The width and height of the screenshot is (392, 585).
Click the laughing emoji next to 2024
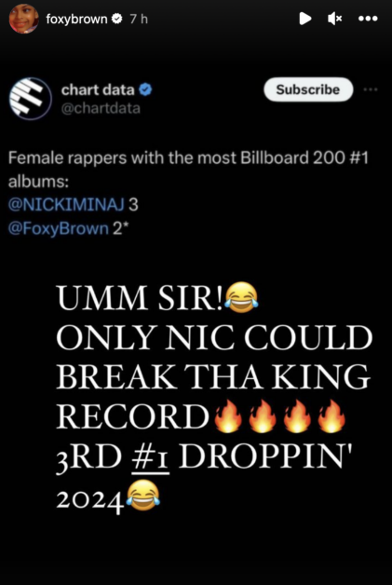pos(143,495)
